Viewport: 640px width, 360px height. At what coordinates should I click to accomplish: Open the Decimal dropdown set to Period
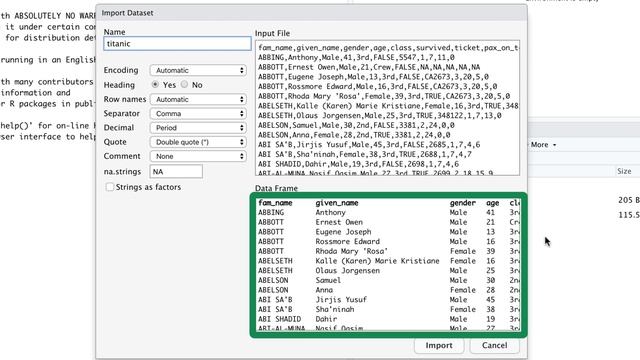(198, 128)
